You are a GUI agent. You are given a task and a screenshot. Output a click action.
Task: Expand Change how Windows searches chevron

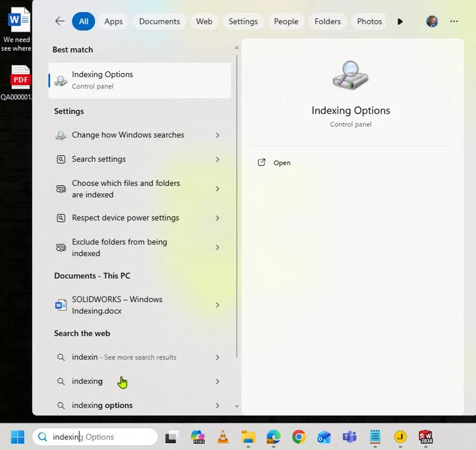[217, 135]
